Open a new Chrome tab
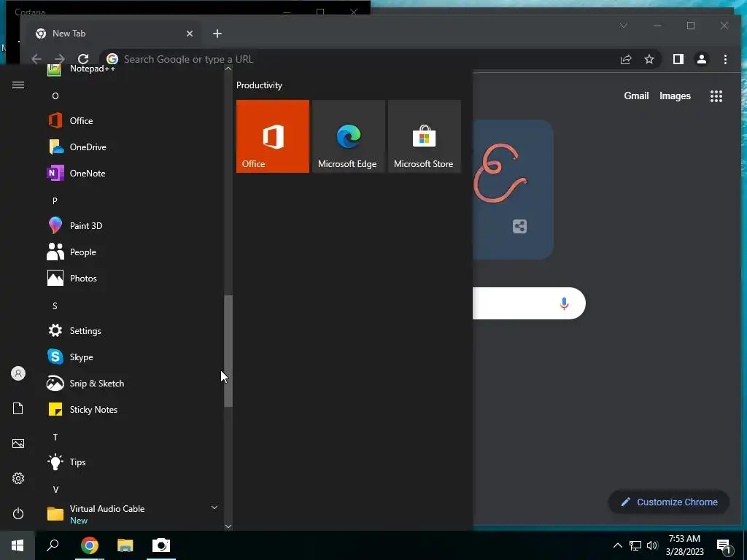Screen dimensions: 747x560 217,34
